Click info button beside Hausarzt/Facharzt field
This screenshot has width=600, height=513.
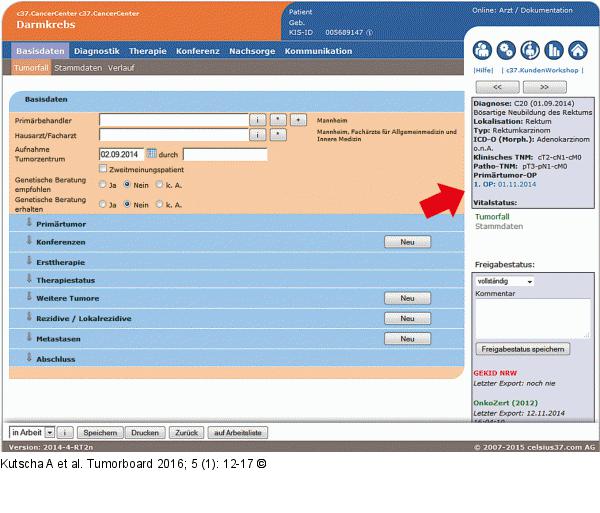[x=258, y=135]
